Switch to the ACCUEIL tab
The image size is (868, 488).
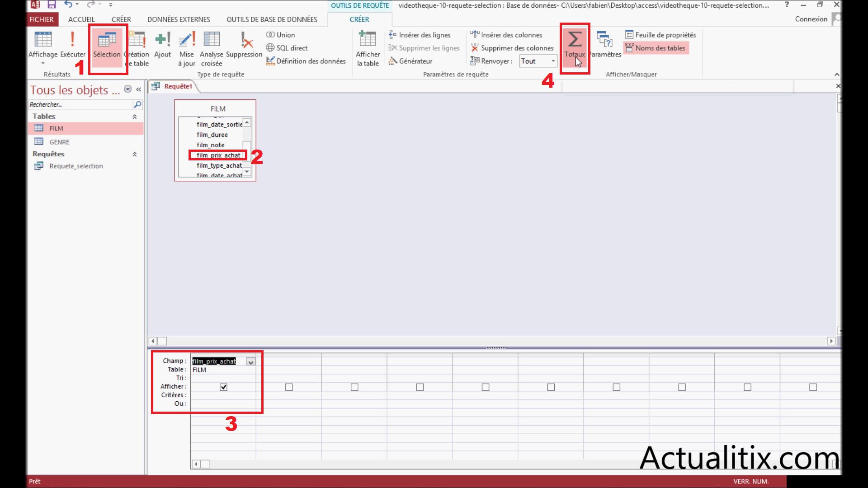click(81, 19)
